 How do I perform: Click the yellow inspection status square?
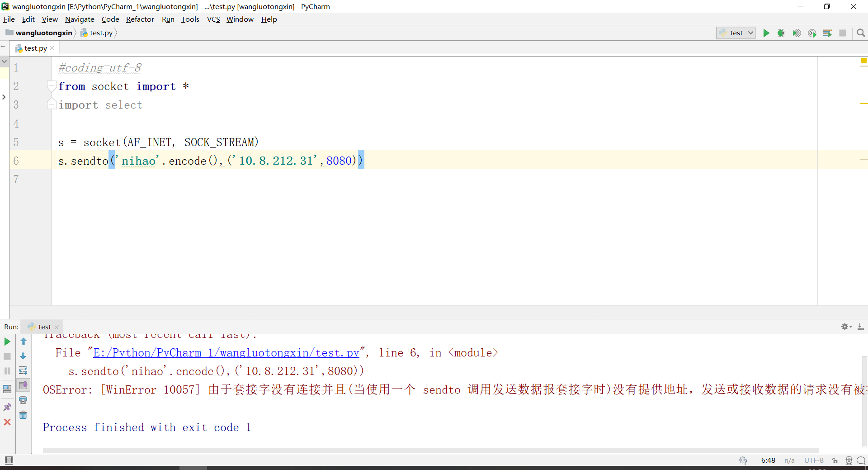click(x=863, y=61)
